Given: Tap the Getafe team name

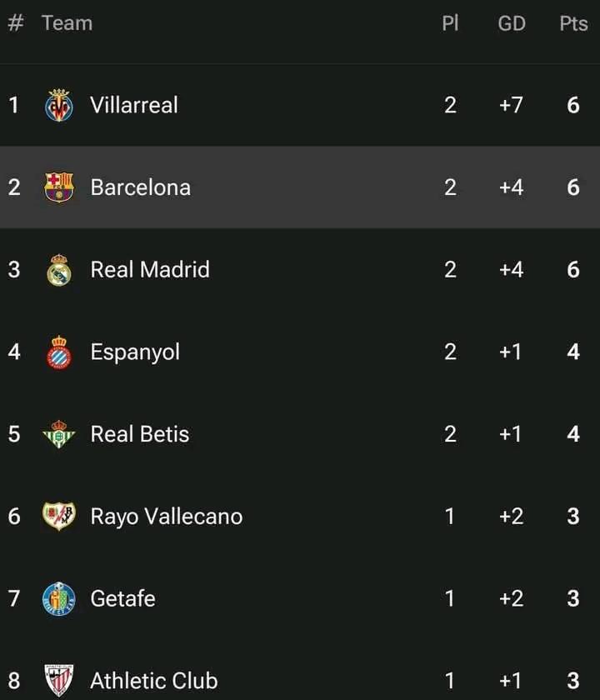Looking at the screenshot, I should 122,598.
